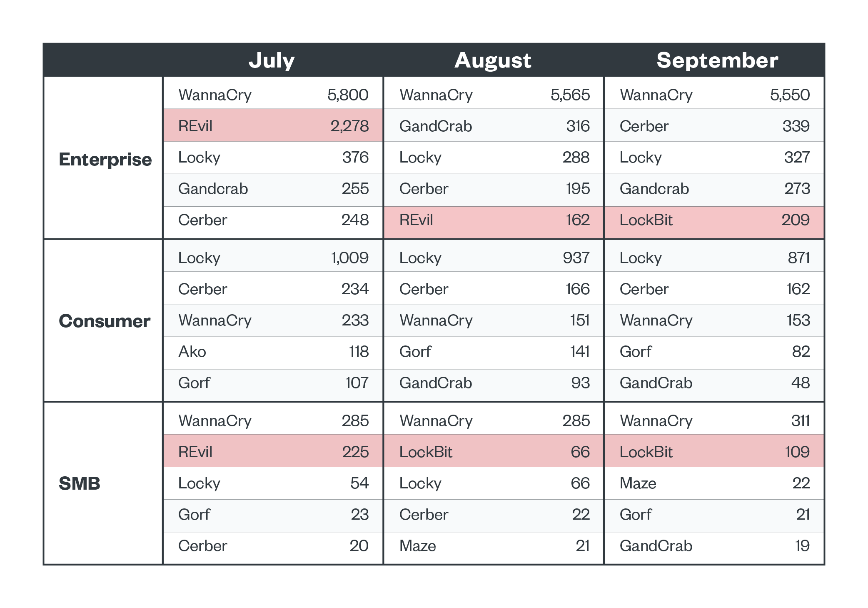Select the Maze 22 entry in September
Screen dimensions: 868x608
coord(714,483)
